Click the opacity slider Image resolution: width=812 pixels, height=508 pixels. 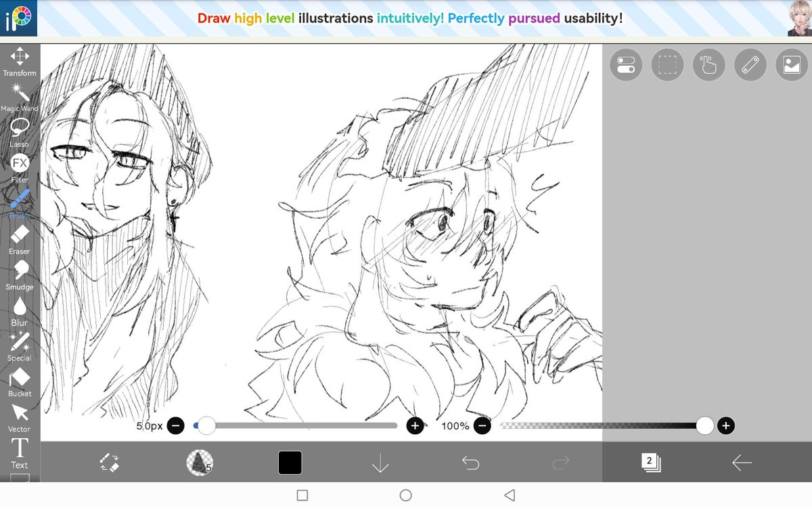[606, 425]
